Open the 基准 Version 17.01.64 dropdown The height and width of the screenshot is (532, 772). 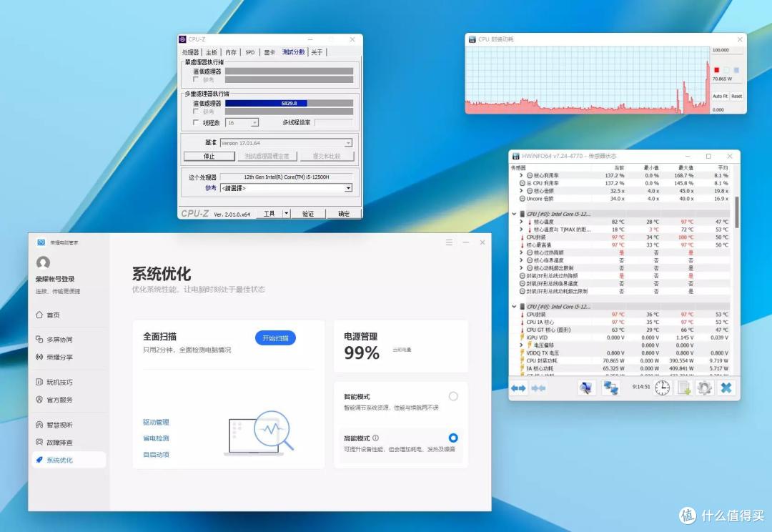tap(286, 143)
